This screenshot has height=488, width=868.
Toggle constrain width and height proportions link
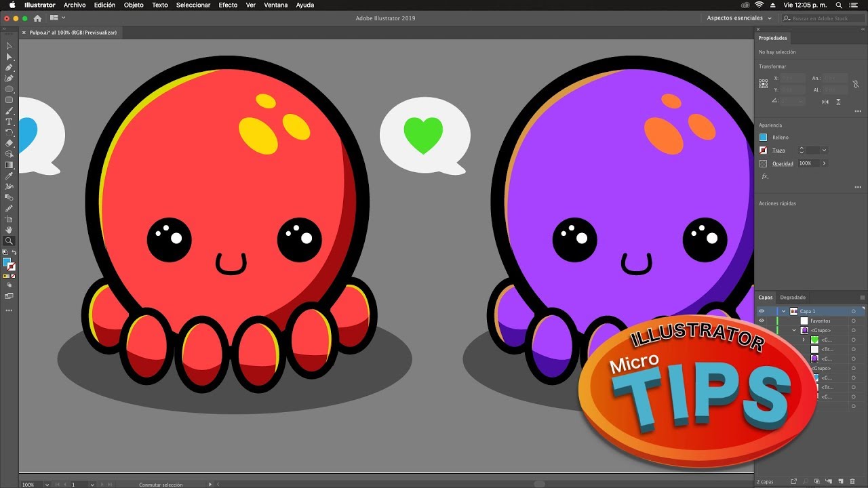[x=856, y=84]
